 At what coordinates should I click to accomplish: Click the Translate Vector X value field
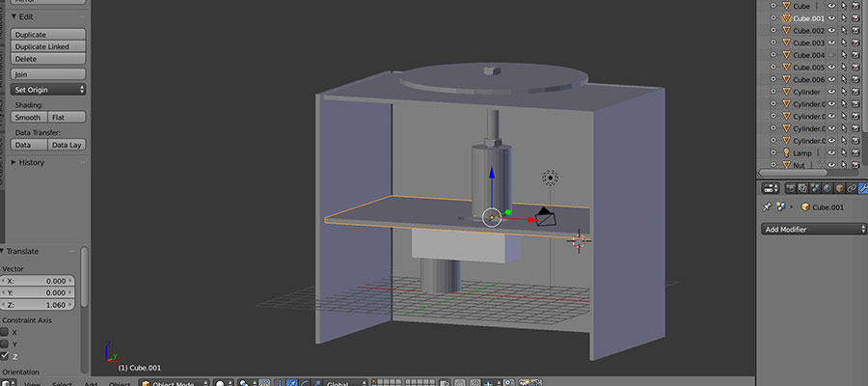pyautogui.click(x=38, y=281)
